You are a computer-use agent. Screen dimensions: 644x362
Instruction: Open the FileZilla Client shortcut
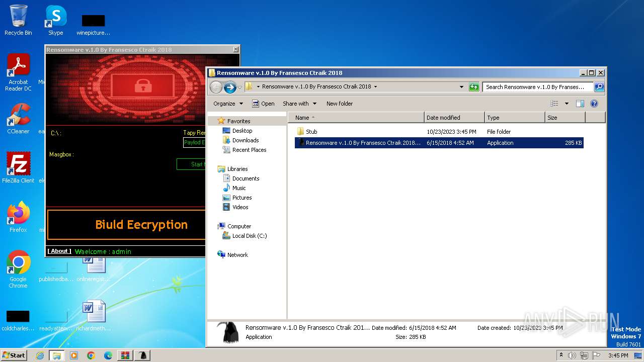click(18, 167)
